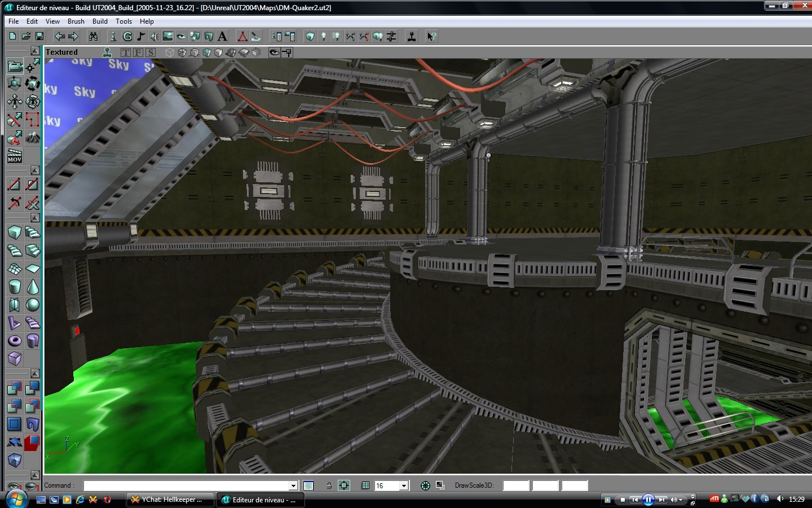Toggle the realtime preview joystick button
This screenshot has width=812, height=508.
(107, 52)
